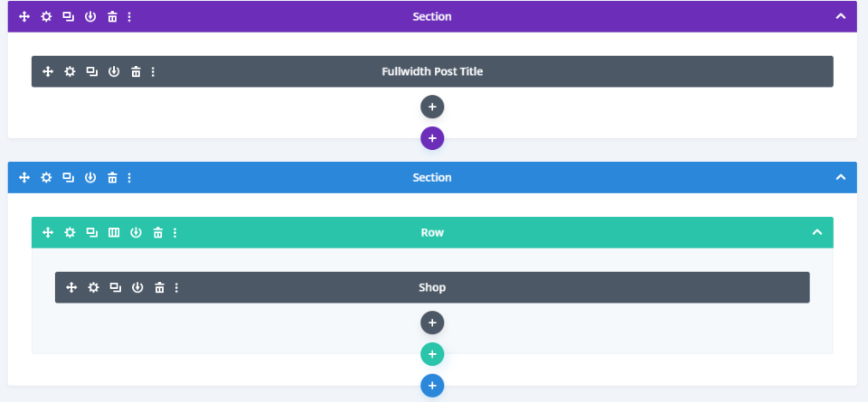Click move handle on blue Section
The height and width of the screenshot is (402, 868).
pos(24,177)
